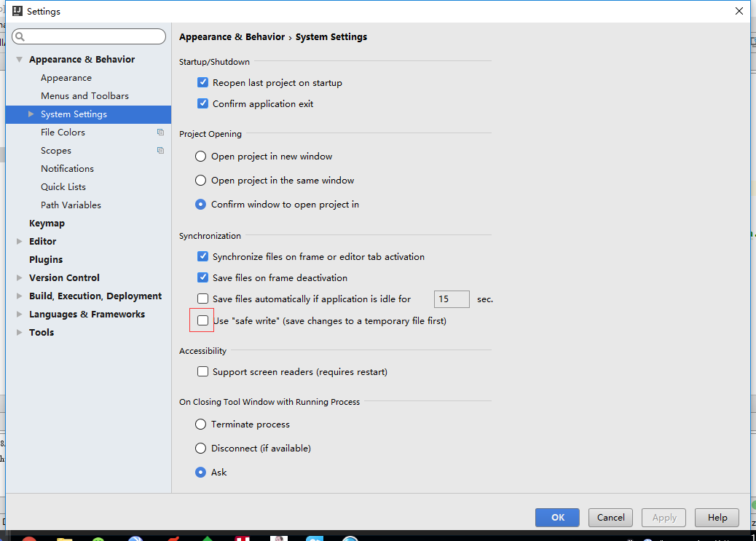
Task: Open the Keymap settings page
Action: pos(47,224)
